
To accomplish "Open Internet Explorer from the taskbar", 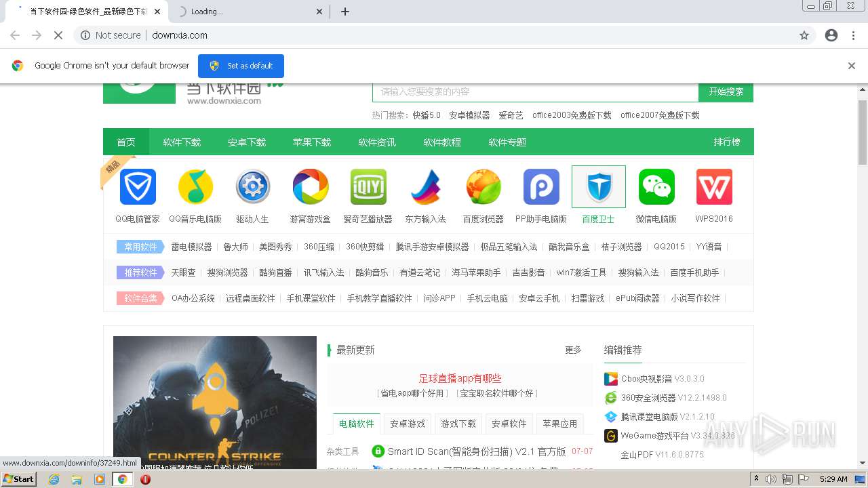I will click(x=54, y=479).
